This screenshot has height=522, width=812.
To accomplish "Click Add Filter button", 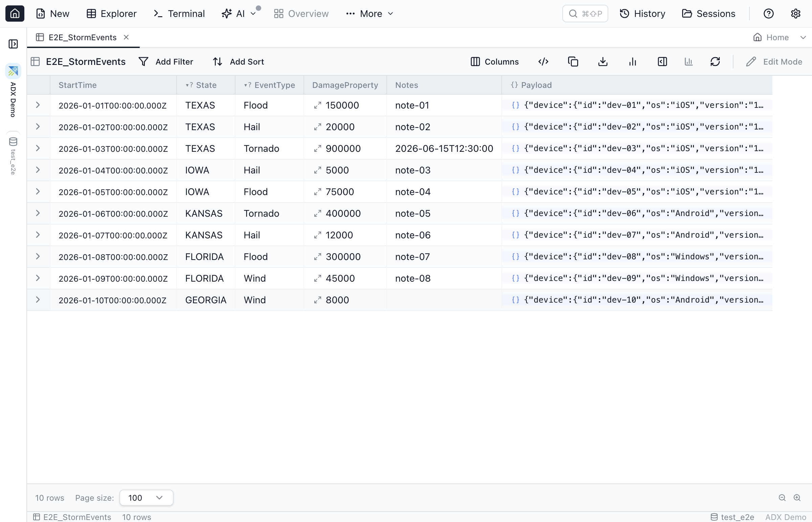I will [x=166, y=62].
